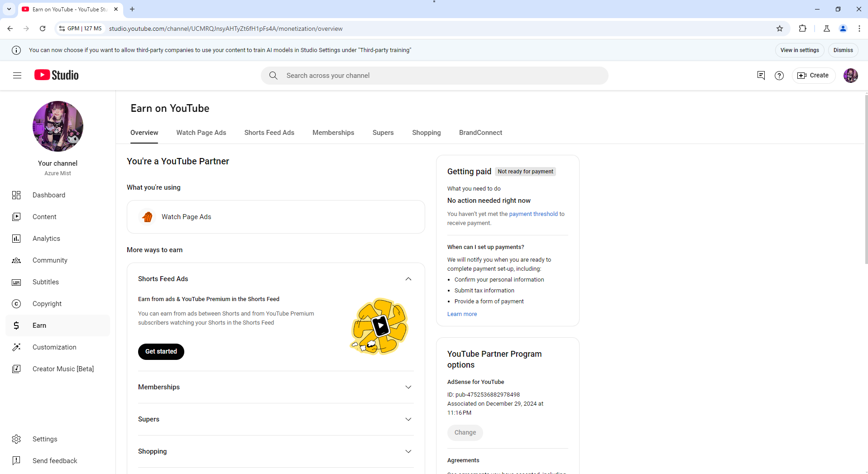Click the Creator Music sidebar icon

[x=16, y=369]
